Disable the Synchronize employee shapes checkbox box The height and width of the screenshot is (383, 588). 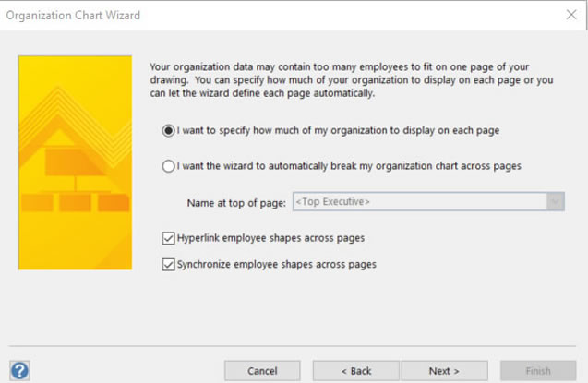168,264
